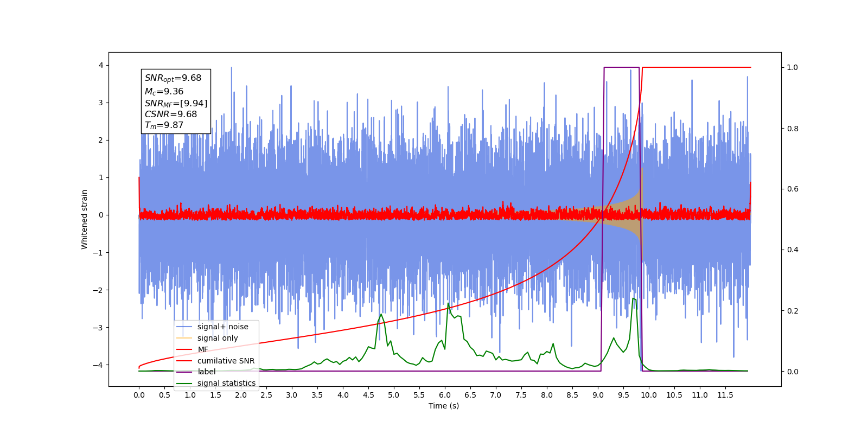This screenshot has height=434, width=868.
Task: Click the green signal statistics line sample in legend
Action: (184, 384)
